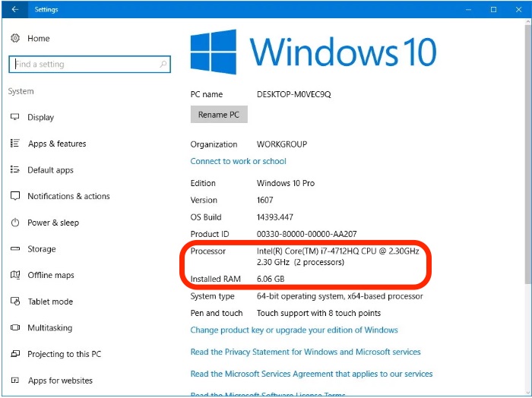Open Connect to work or school link
This screenshot has width=532, height=398.
pos(238,161)
